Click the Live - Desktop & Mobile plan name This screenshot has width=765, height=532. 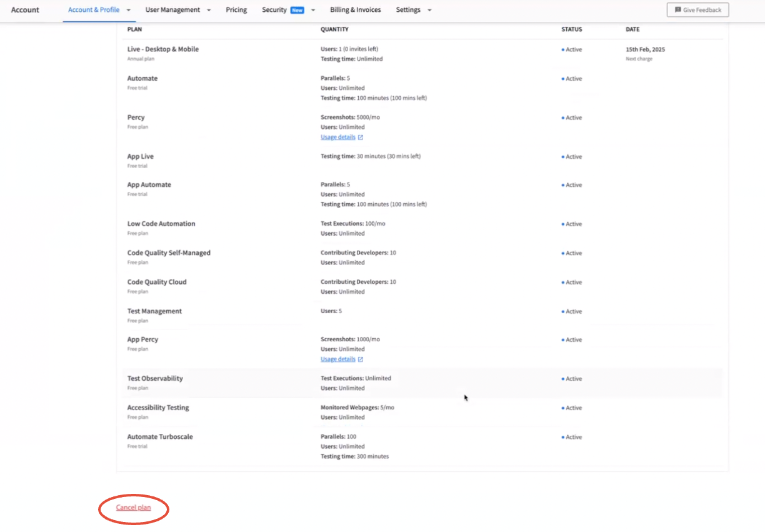tap(162, 49)
